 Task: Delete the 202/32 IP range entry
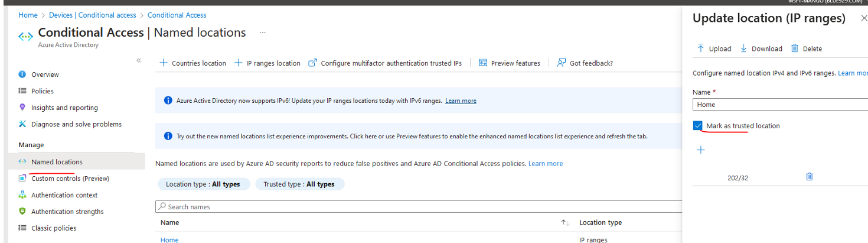click(x=810, y=177)
